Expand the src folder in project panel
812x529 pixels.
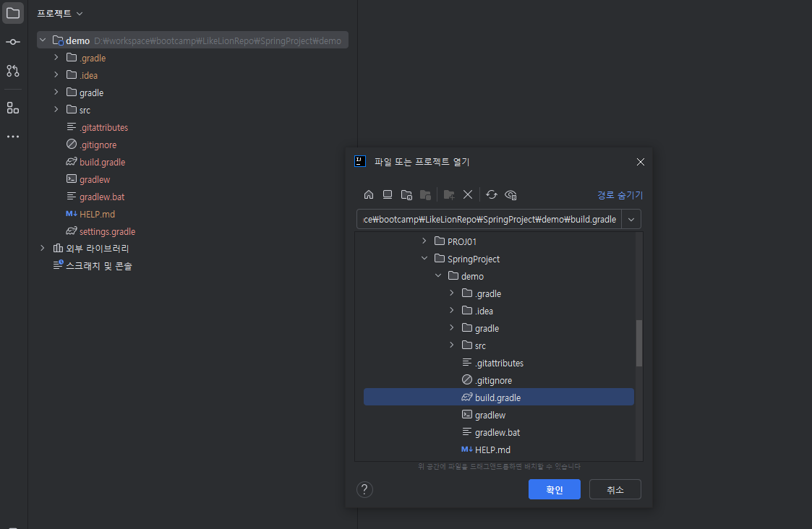56,110
